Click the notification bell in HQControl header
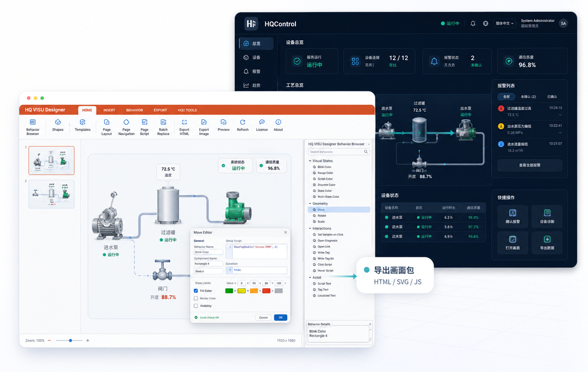This screenshot has height=372, width=588. coord(473,23)
